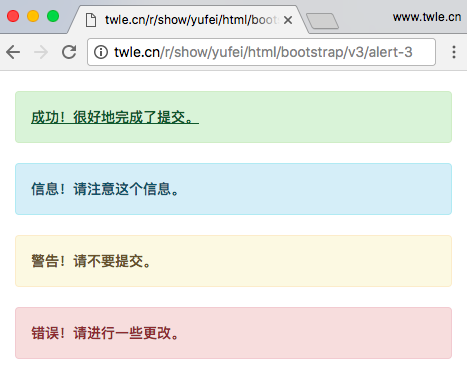Click the red window close button

pos(13,16)
